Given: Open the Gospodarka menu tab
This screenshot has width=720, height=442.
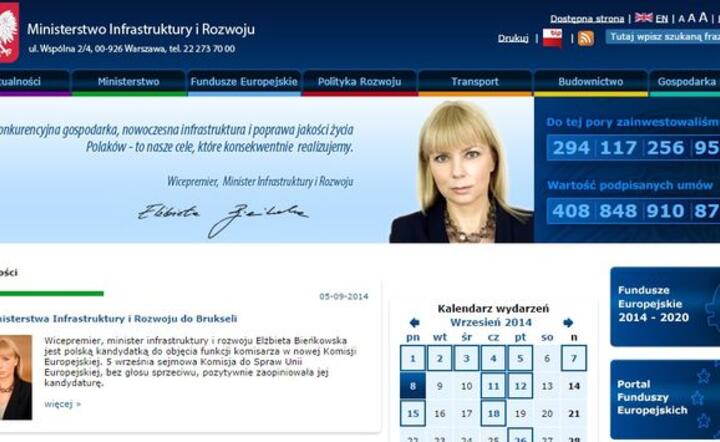Looking at the screenshot, I should tap(685, 82).
